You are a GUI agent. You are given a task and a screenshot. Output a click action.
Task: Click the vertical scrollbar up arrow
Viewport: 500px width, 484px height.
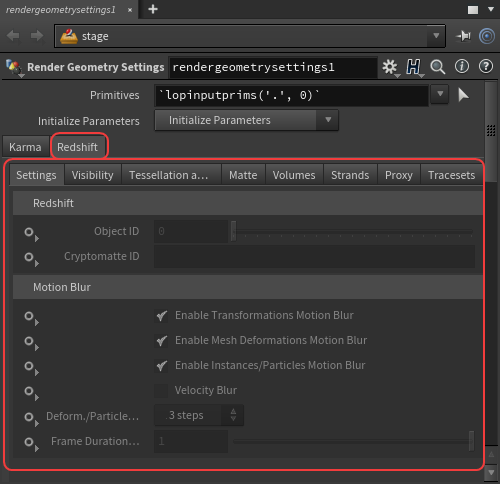click(x=491, y=454)
